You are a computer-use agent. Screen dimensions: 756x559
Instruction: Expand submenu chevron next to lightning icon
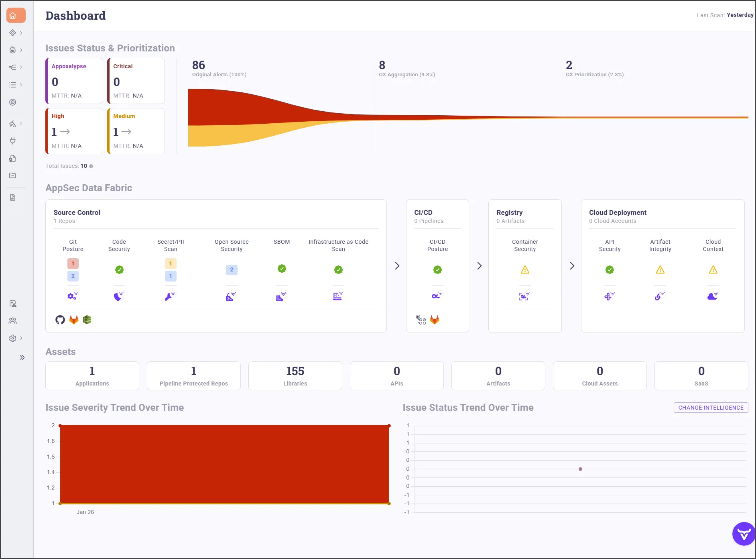[x=21, y=124]
